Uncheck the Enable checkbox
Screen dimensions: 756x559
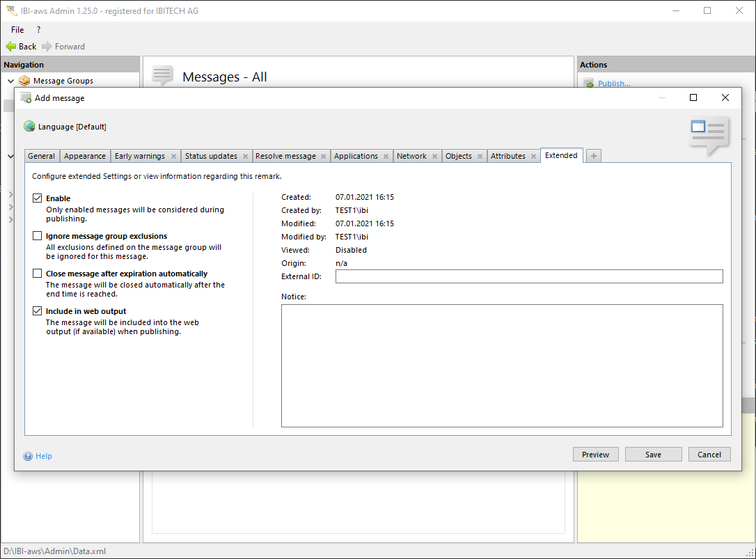pos(38,198)
